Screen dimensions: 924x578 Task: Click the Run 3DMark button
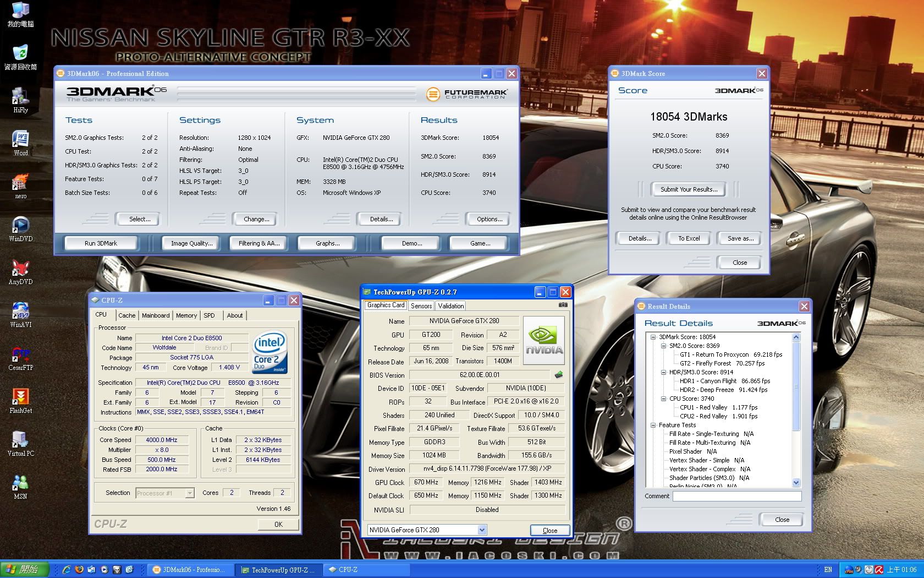click(x=101, y=243)
